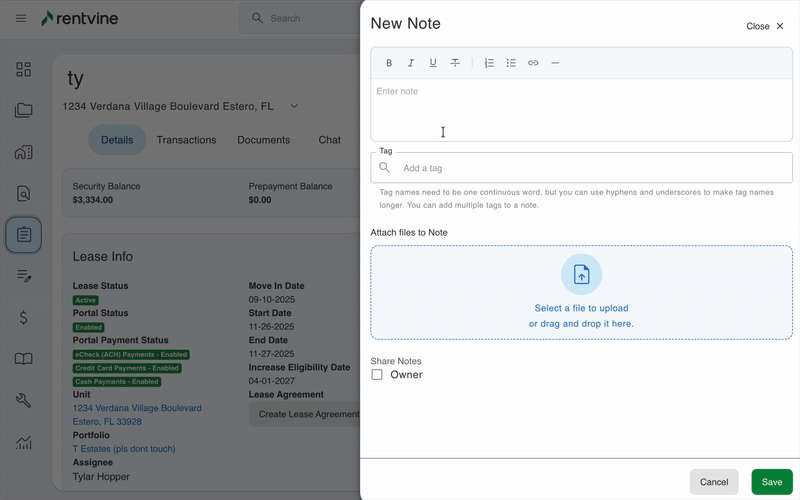Open the dollar sign accounting icon
This screenshot has width=800, height=500.
click(23, 317)
